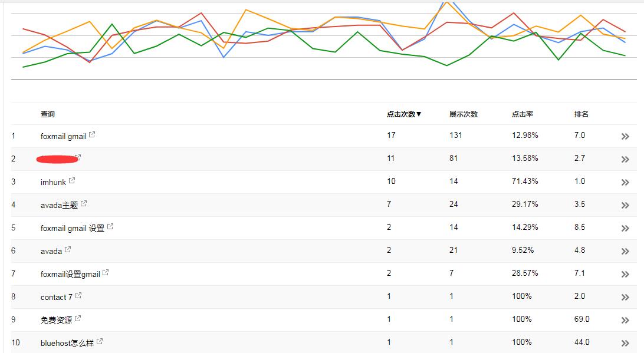Screen dimensions: 644x353
Task: Sort table by 查询 column header
Action: [48, 114]
